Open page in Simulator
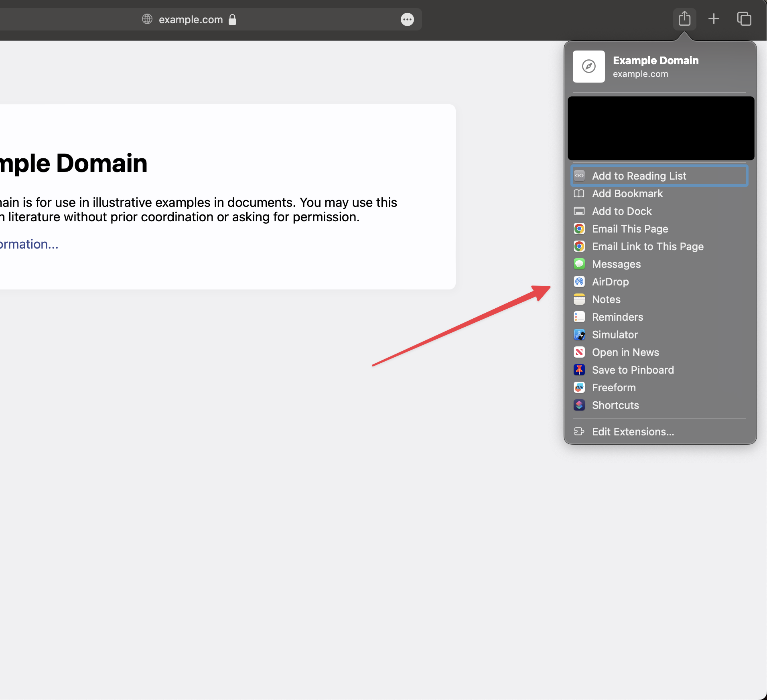Viewport: 767px width, 700px height. [615, 334]
